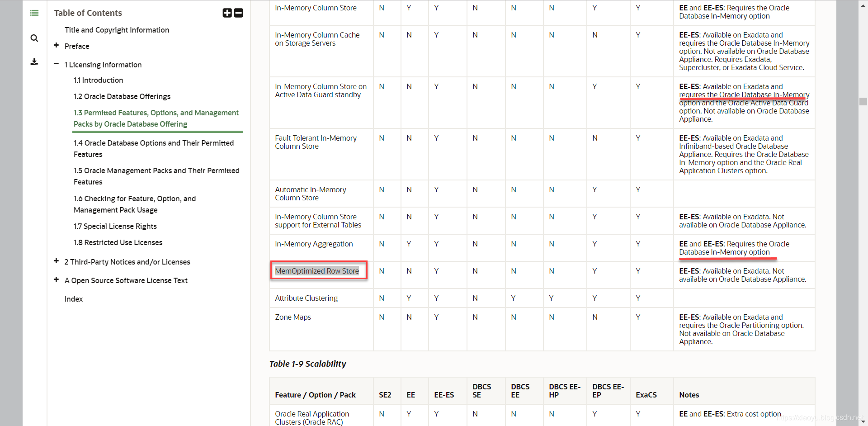This screenshot has width=868, height=426.
Task: Select 1.3 Permitted Features, Options, and Management Packs
Action: [156, 118]
